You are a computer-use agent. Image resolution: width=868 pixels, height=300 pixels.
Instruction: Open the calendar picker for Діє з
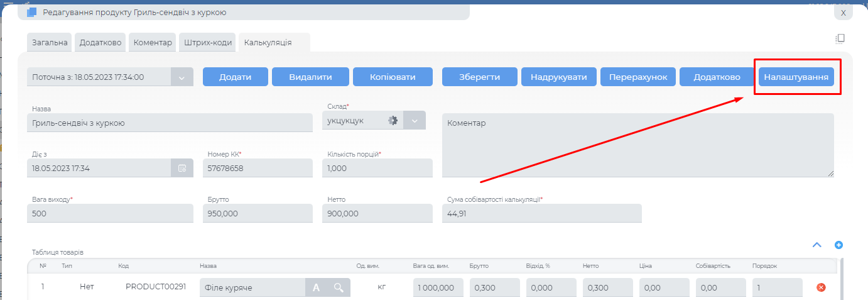pos(182,168)
